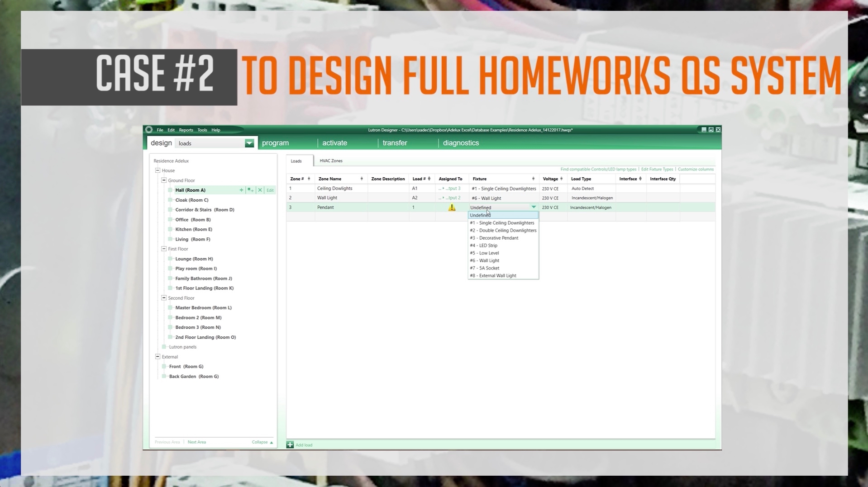This screenshot has width=868, height=487.
Task: Click Customize columns link
Action: pos(696,170)
